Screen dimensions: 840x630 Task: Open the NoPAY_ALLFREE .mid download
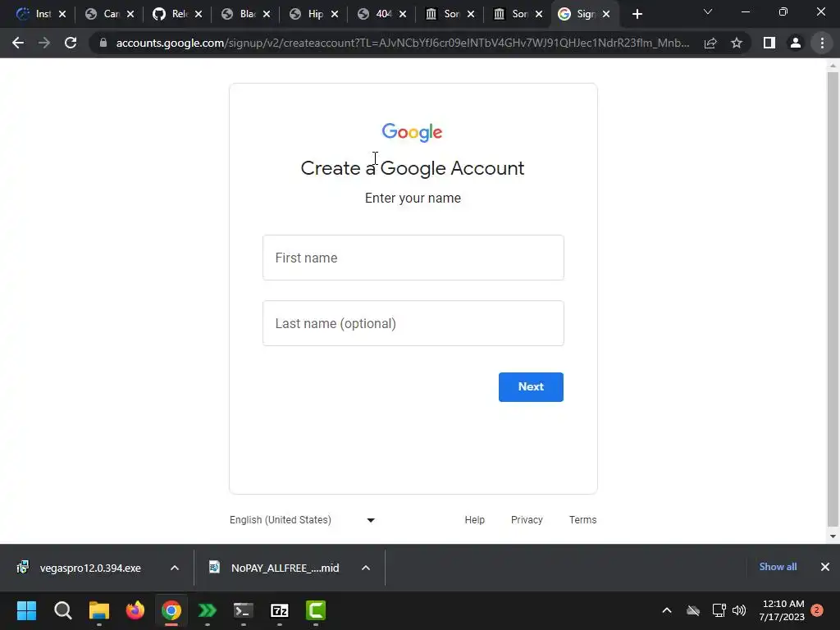click(x=275, y=568)
